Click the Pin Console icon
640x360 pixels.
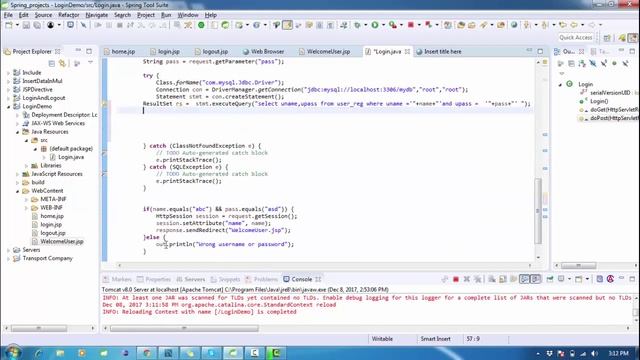pos(550,279)
